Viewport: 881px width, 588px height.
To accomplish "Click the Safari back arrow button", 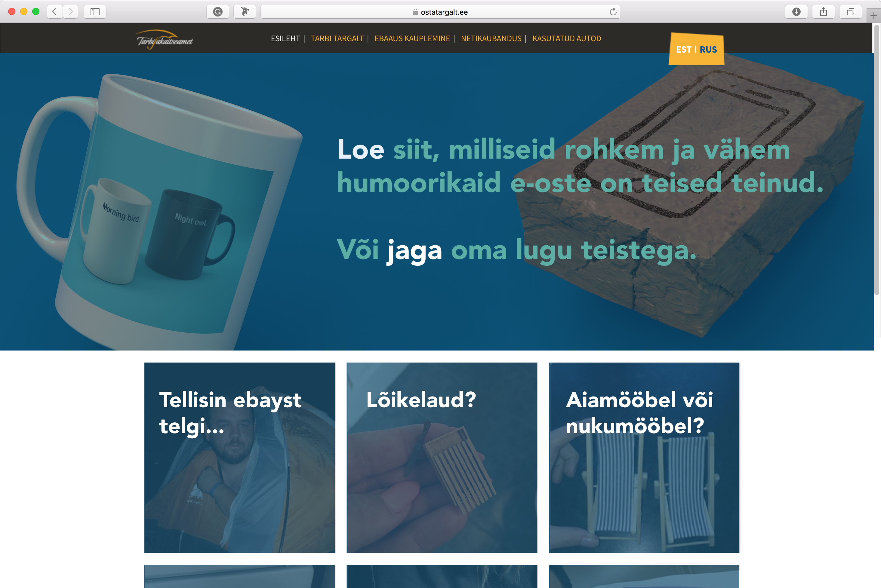I will click(55, 12).
